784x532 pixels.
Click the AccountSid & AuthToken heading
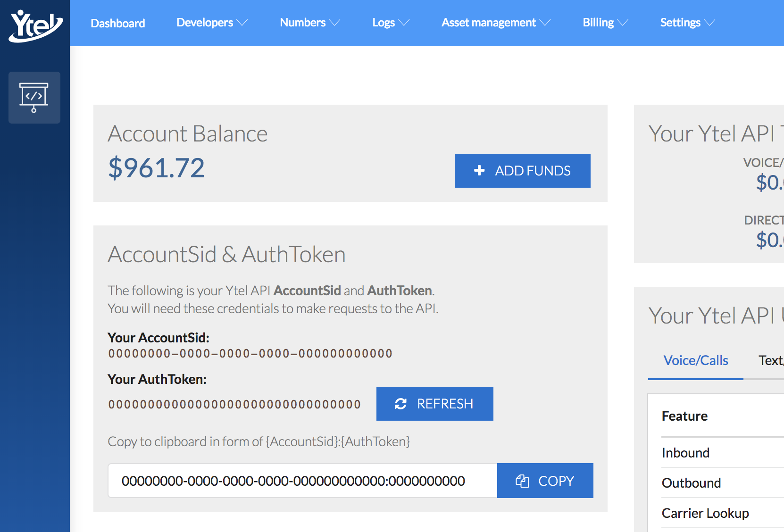pos(227,255)
